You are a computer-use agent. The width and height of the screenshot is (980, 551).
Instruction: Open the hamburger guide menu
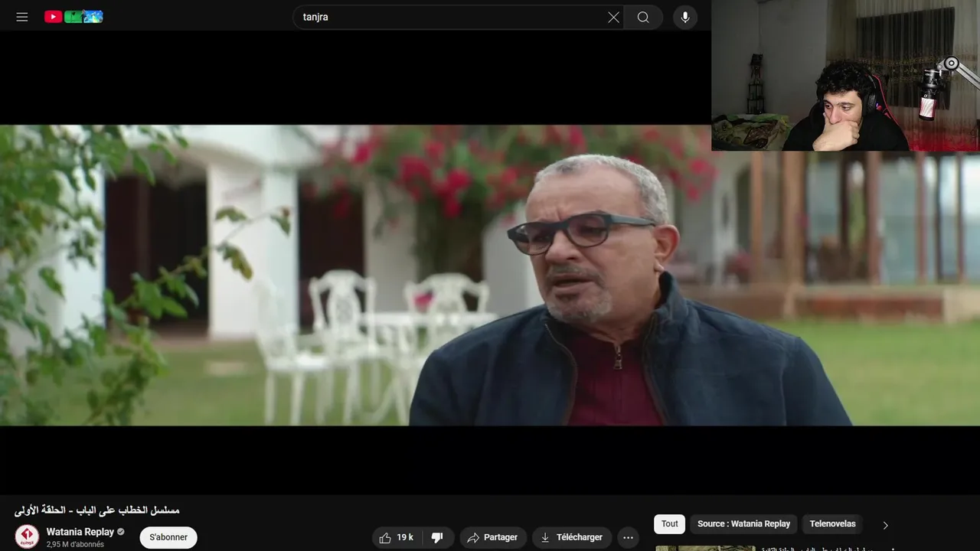(x=22, y=17)
